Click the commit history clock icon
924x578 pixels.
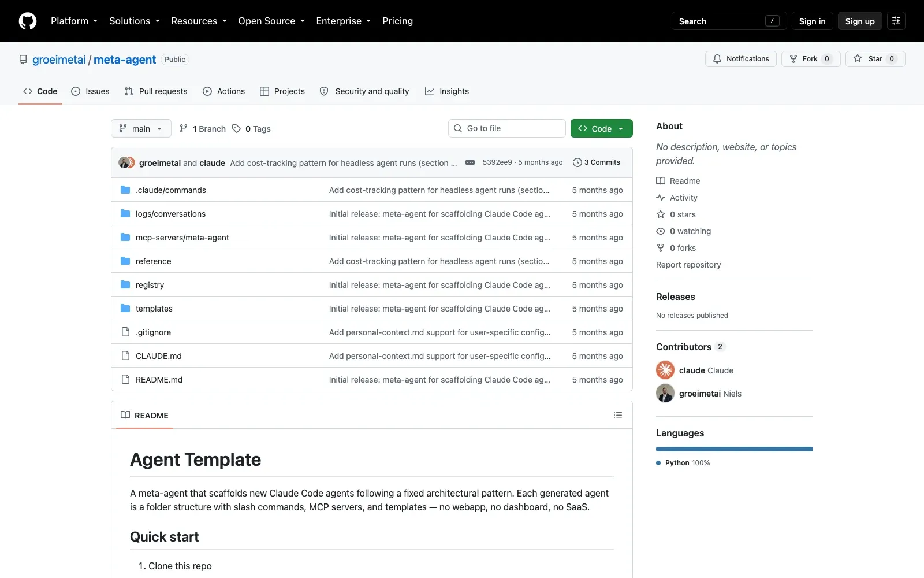(x=577, y=162)
